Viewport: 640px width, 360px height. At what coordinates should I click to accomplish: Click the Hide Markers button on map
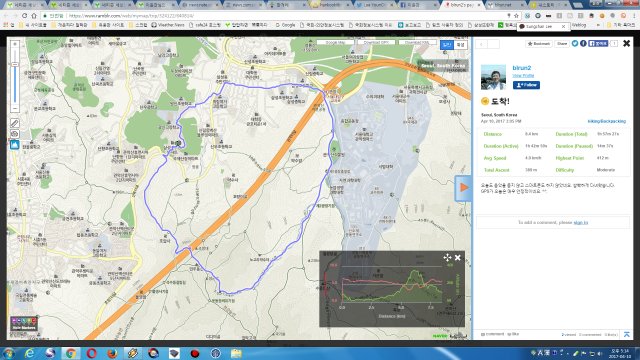pos(24,323)
